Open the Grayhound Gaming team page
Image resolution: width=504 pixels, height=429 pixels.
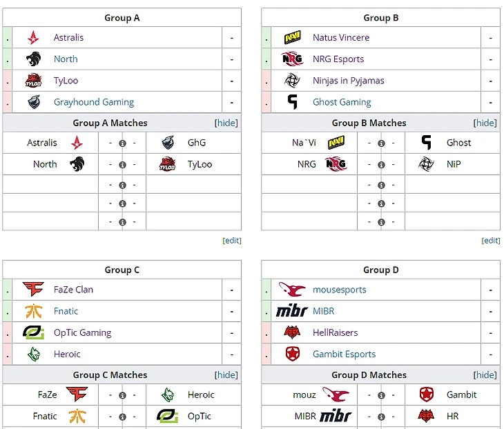[x=94, y=102]
